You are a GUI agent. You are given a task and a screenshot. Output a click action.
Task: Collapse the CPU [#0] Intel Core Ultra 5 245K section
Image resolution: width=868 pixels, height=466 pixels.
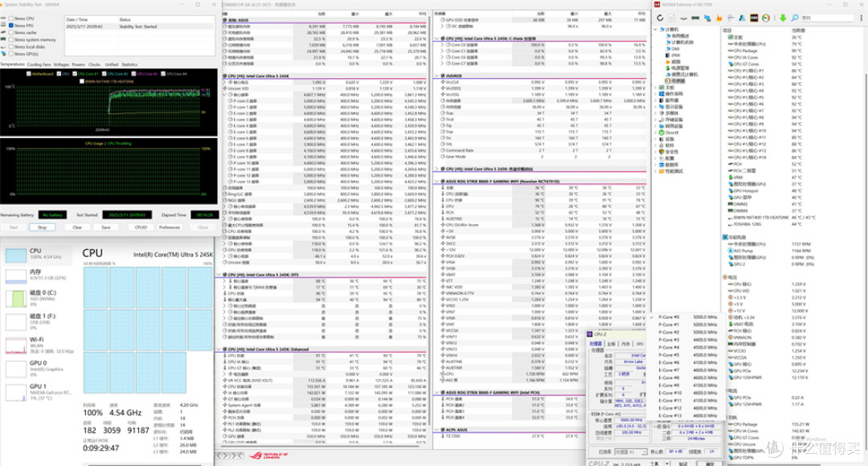click(225, 76)
